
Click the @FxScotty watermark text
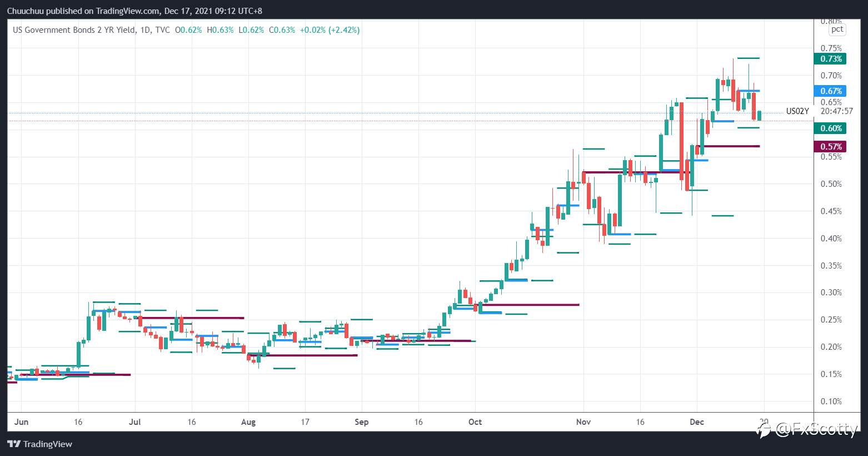click(x=816, y=430)
